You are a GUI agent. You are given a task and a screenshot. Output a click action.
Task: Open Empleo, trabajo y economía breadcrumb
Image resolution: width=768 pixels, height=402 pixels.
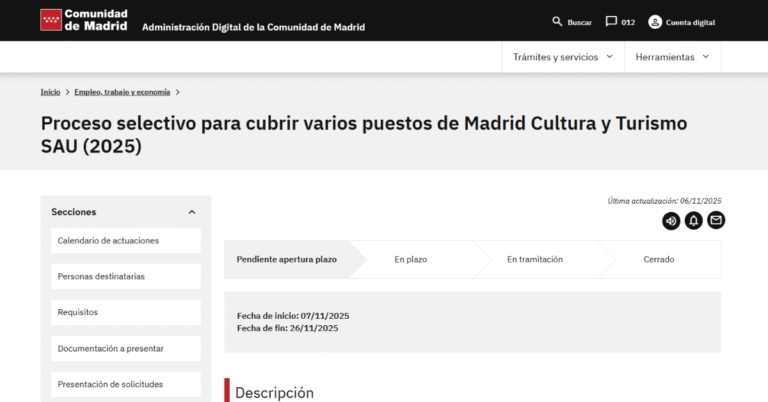click(122, 92)
